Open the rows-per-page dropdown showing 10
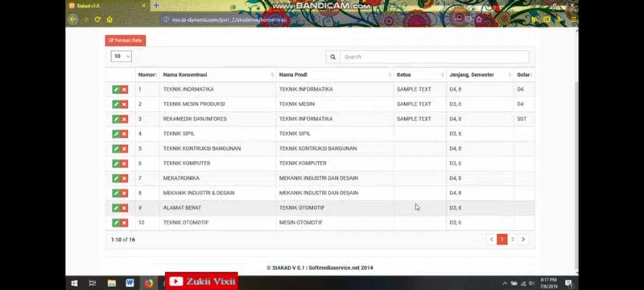 (x=121, y=56)
